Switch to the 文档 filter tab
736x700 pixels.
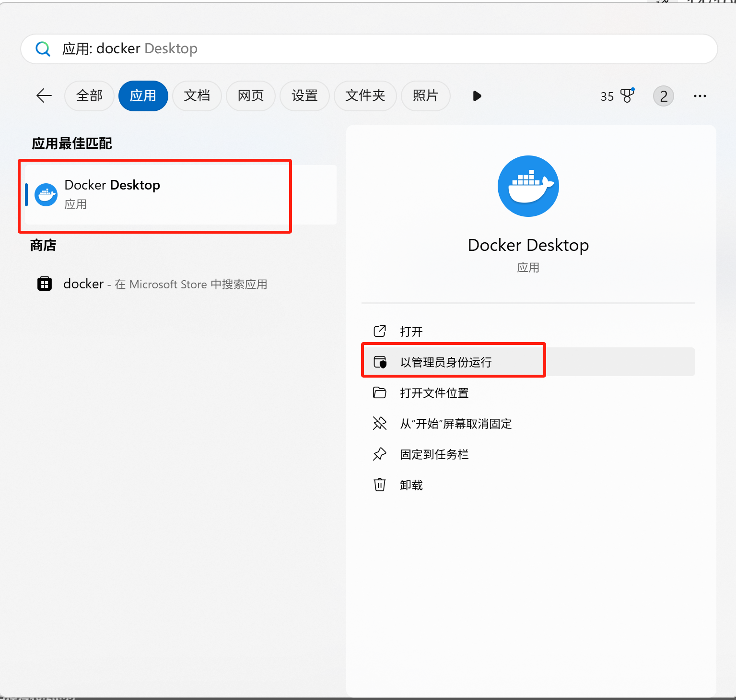[x=197, y=96]
